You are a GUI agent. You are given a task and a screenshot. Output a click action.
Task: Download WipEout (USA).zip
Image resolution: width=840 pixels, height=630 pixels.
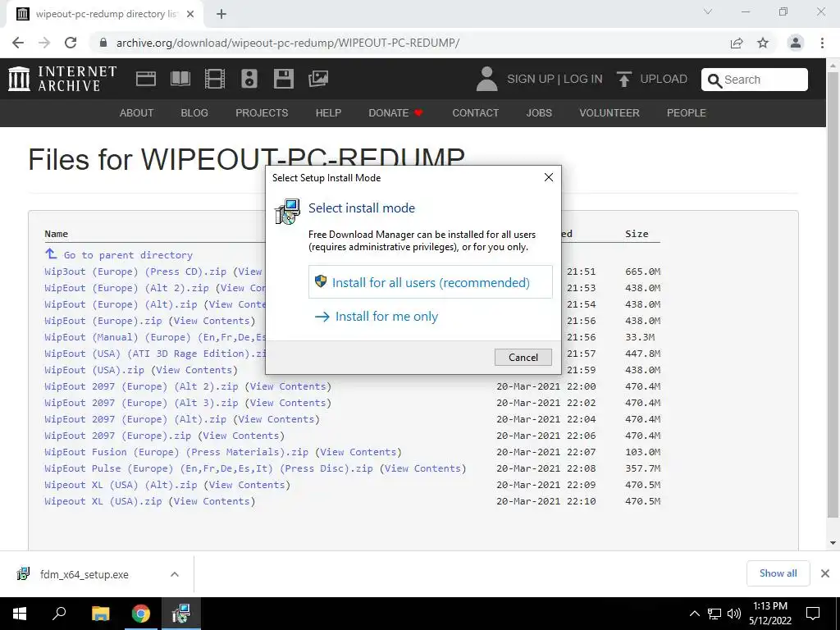(94, 370)
